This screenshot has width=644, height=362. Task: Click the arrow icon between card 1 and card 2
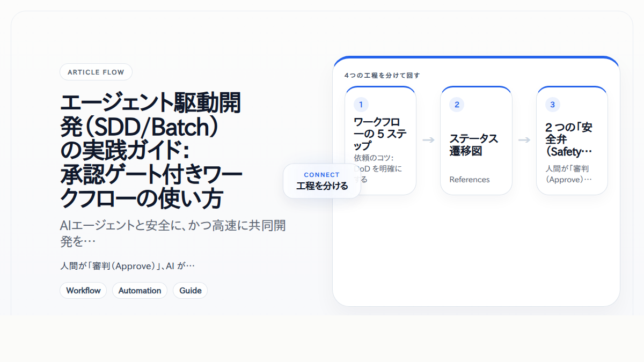coord(428,140)
